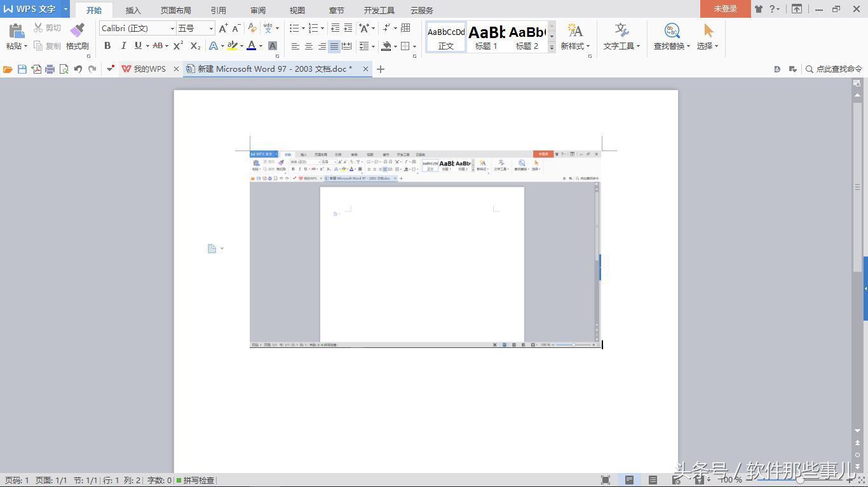Expand the font size (五号) dropdown

point(211,29)
